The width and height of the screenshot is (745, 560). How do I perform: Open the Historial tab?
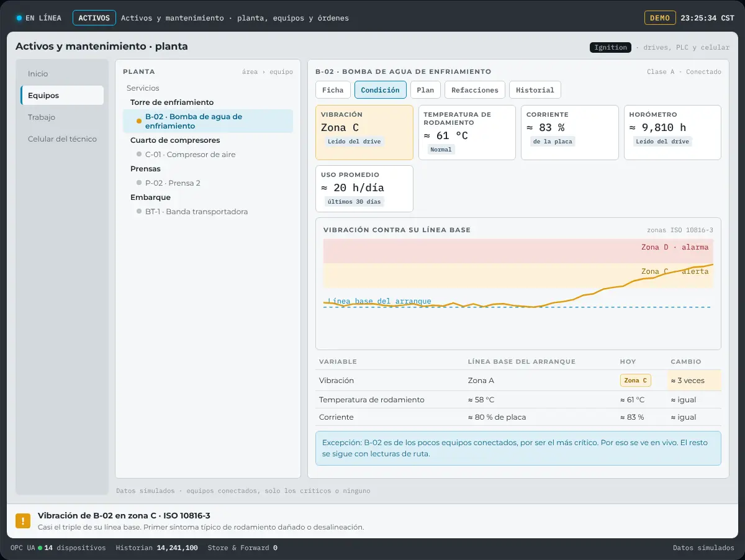click(x=535, y=90)
